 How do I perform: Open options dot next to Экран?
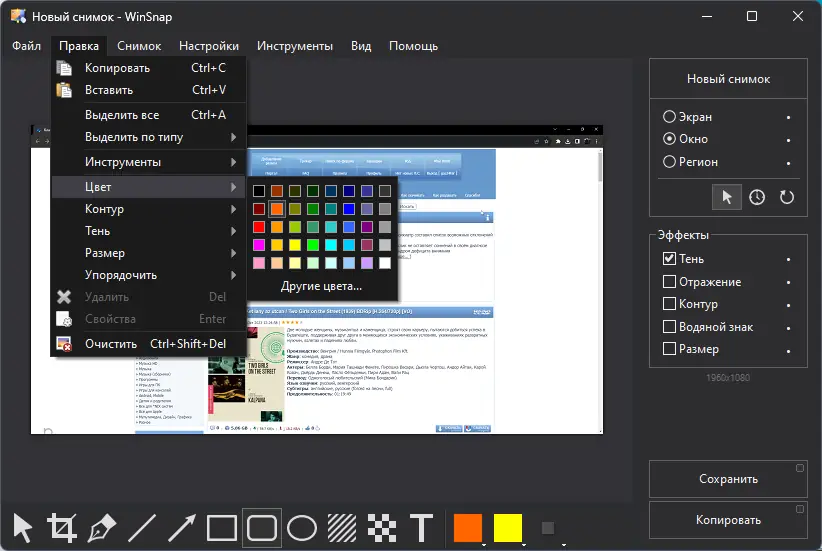pos(788,117)
